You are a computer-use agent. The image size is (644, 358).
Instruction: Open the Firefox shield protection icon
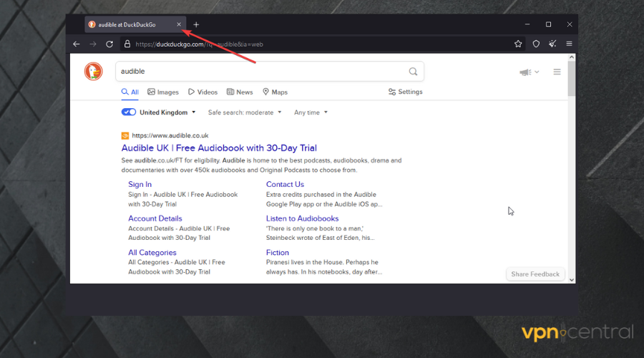[536, 44]
